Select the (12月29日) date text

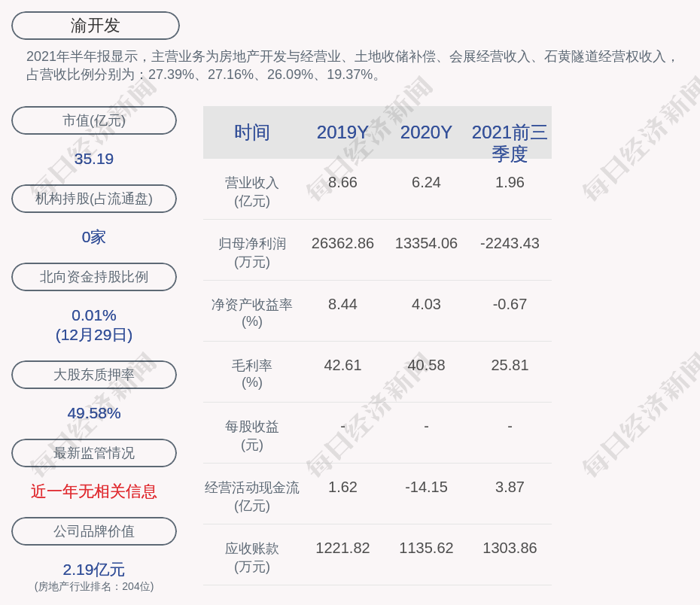pos(94,335)
